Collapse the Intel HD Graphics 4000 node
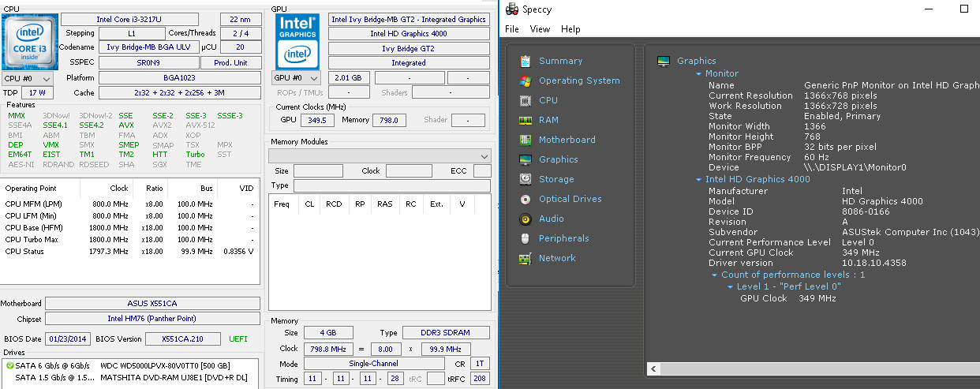980x389 pixels. point(698,180)
